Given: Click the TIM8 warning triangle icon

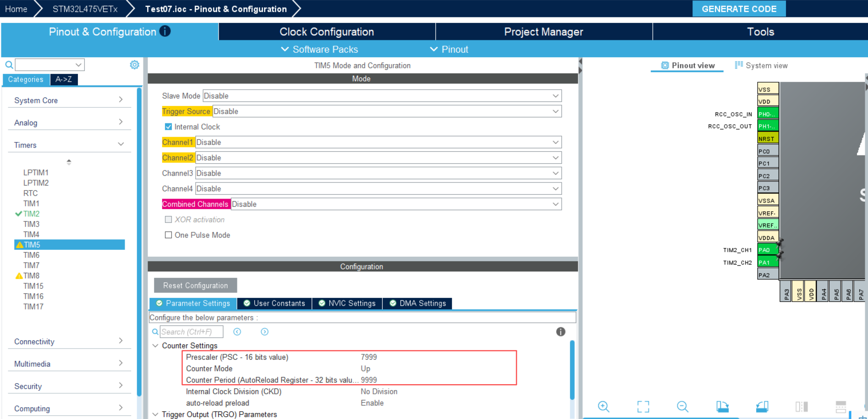Looking at the screenshot, I should coord(19,276).
